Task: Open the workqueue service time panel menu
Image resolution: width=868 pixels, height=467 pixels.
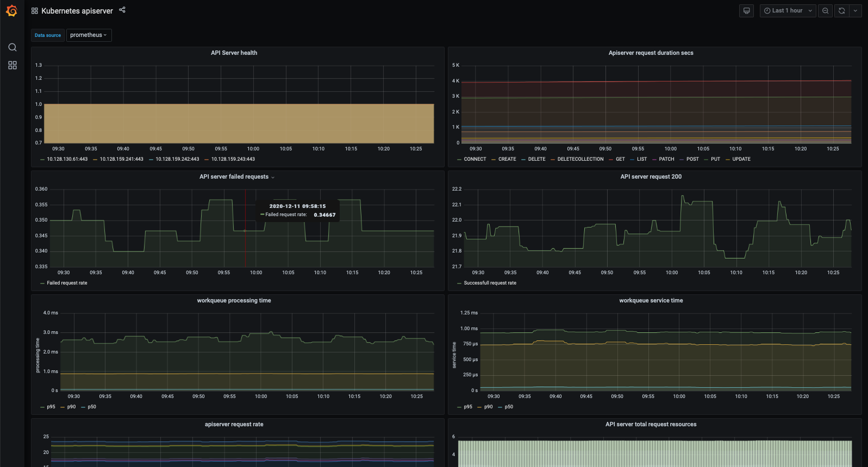Action: click(651, 300)
